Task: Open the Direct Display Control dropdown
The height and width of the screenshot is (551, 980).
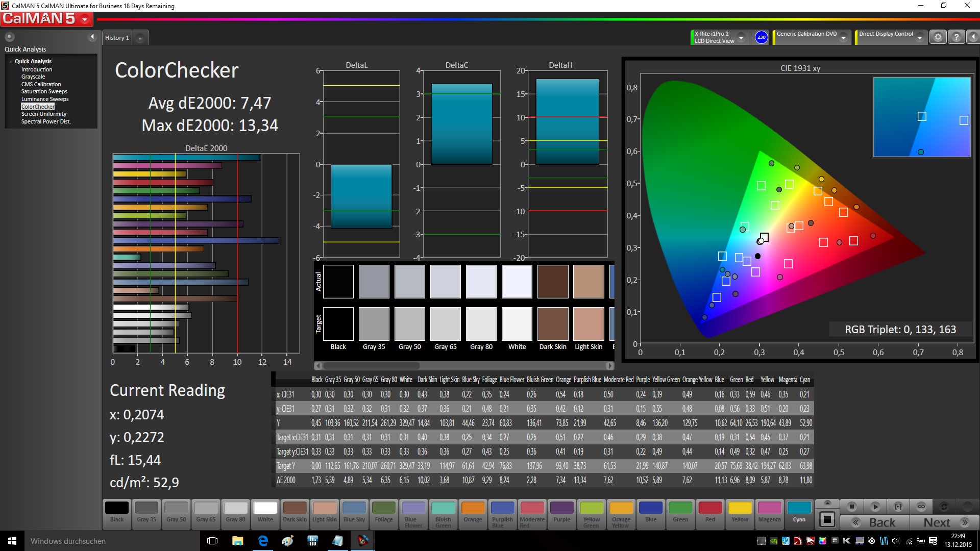Action: 919,37
